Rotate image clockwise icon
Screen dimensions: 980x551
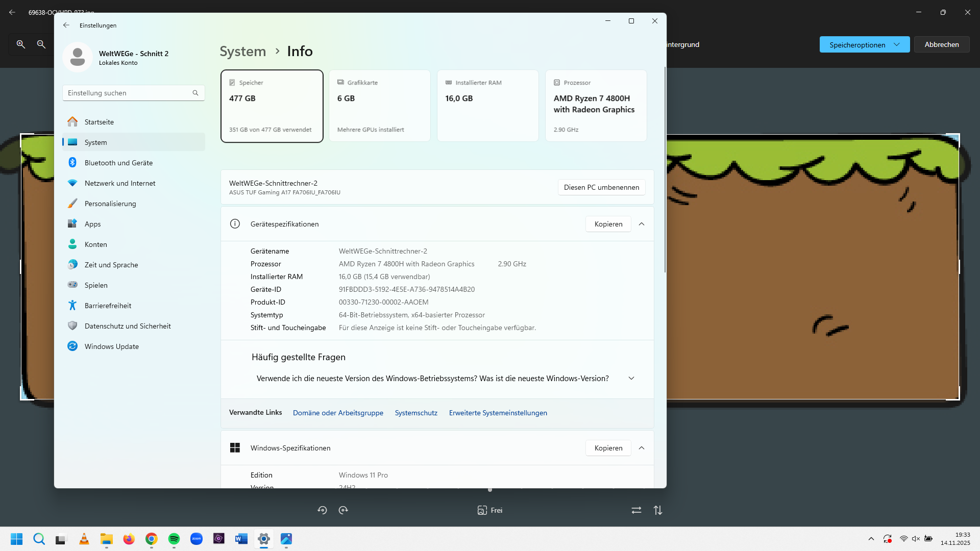pos(344,510)
